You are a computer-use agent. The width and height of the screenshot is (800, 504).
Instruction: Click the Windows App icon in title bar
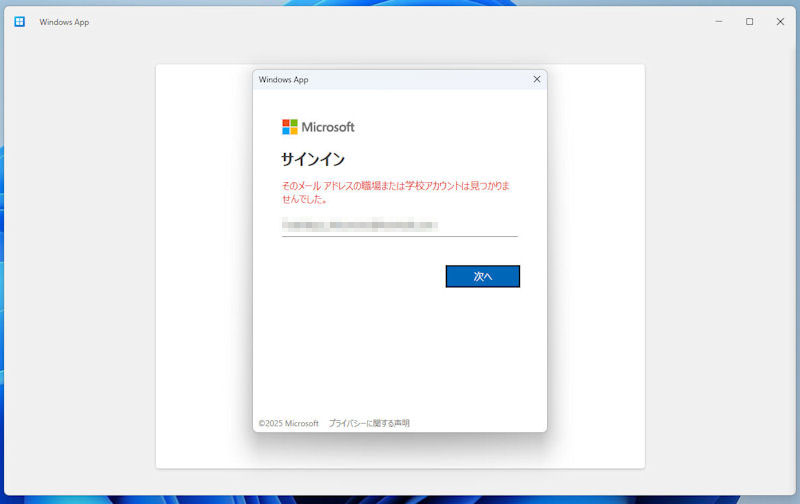[x=19, y=21]
